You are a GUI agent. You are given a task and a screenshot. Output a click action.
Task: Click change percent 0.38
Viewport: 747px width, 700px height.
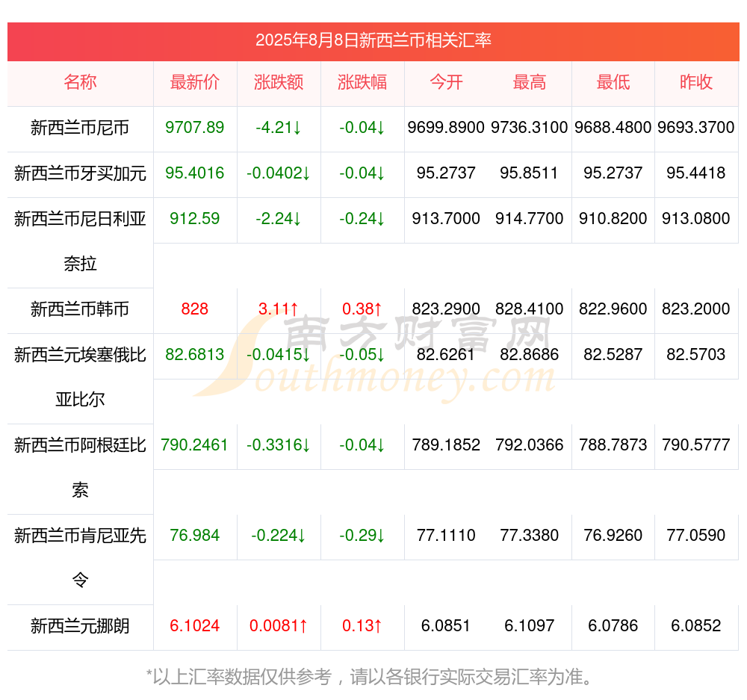coord(362,309)
